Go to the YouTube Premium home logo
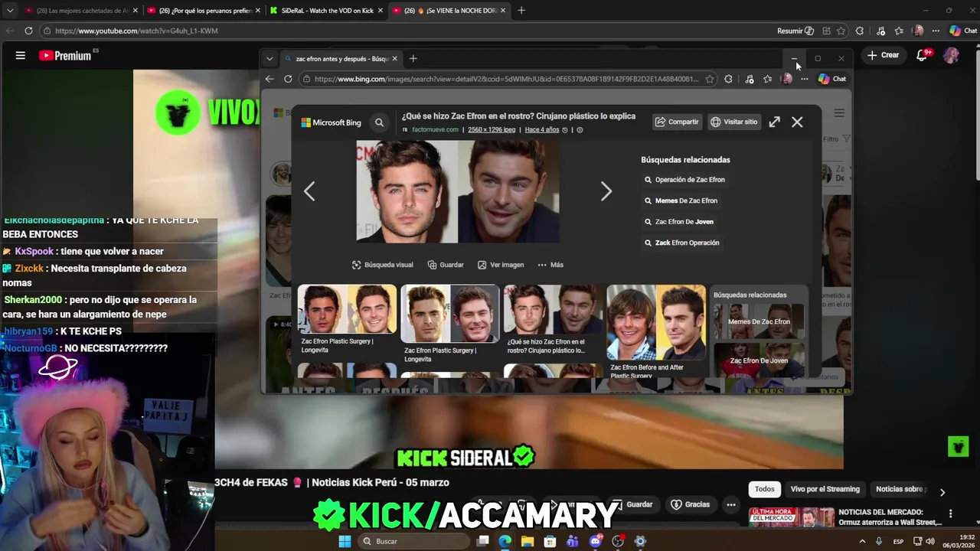This screenshot has height=551, width=980. click(65, 55)
